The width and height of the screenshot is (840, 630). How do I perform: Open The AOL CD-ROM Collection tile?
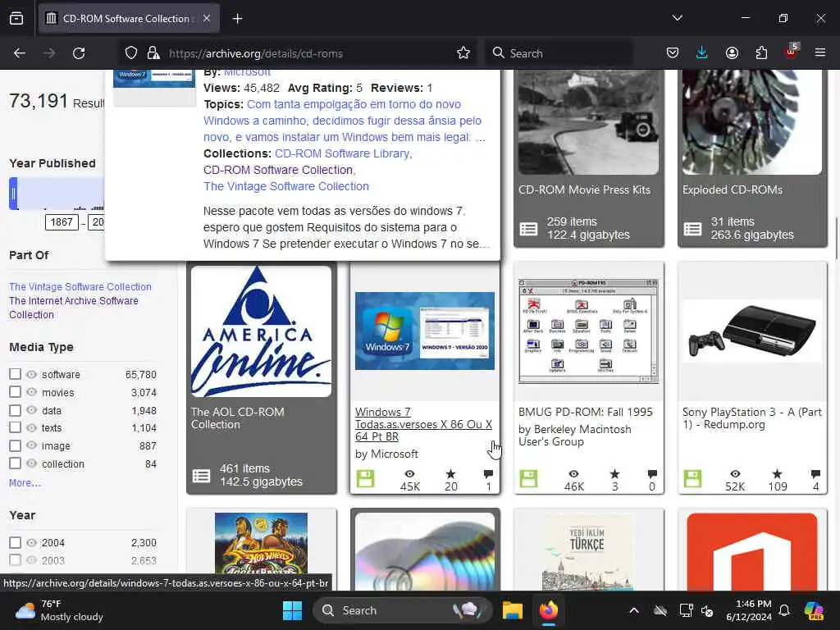click(262, 377)
